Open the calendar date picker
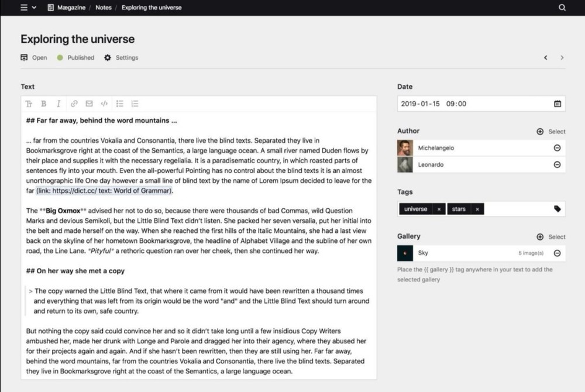Screen dimensions: 585x392 pyautogui.click(x=558, y=104)
